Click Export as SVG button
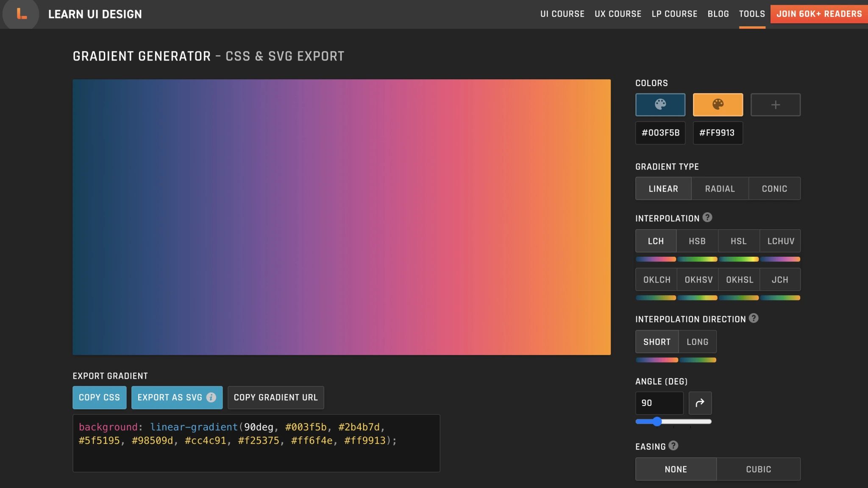868x488 pixels. tap(177, 397)
